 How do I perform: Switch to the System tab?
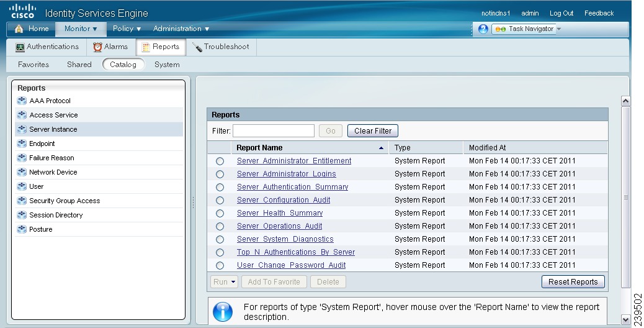(167, 65)
